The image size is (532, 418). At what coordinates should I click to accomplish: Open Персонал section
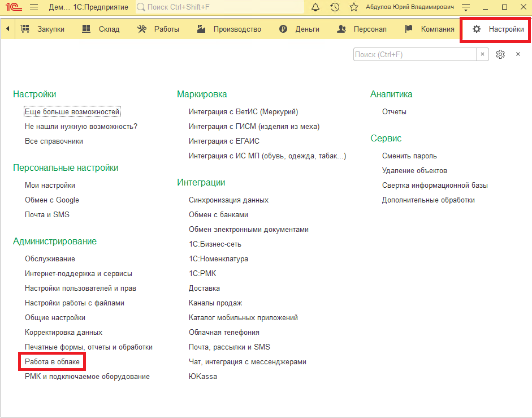370,29
